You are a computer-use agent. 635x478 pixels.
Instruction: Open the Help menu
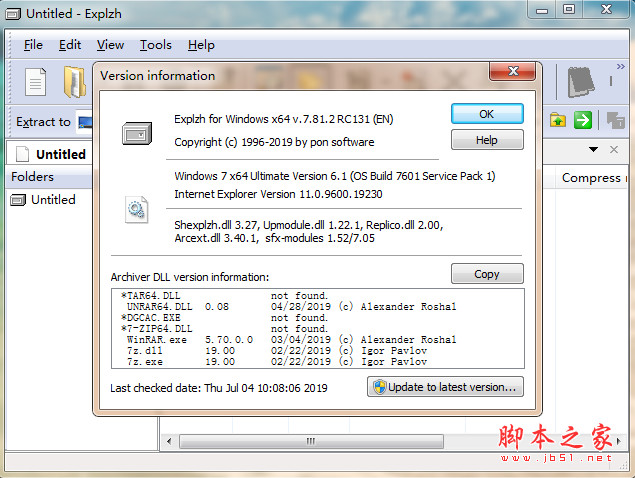[201, 45]
